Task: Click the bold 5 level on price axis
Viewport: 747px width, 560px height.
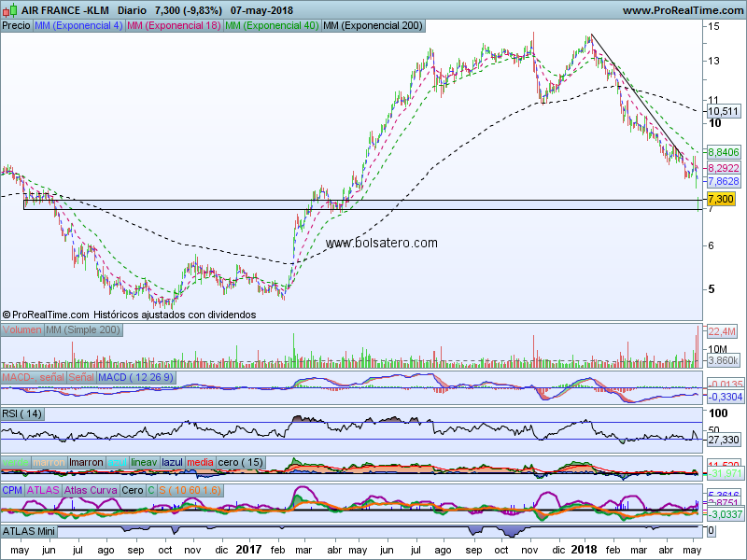Action: tap(712, 289)
